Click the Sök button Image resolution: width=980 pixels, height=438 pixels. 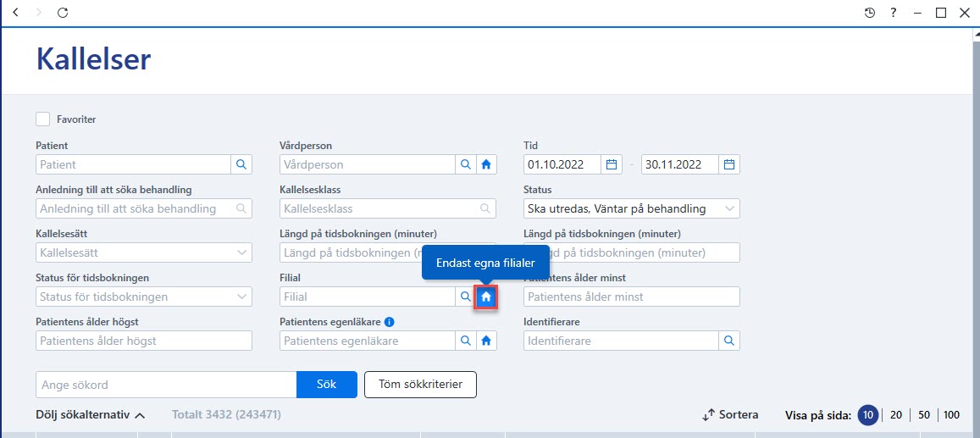326,385
